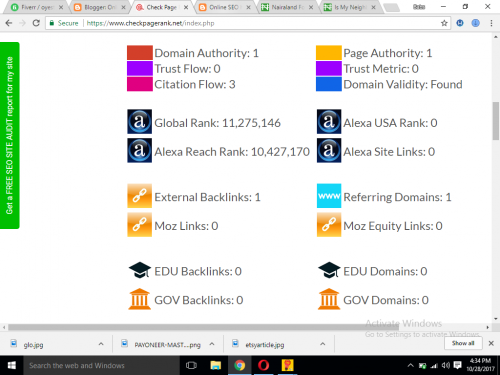Click the green FREE SEO SITE AUDIT banner
The width and height of the screenshot is (500, 375).
[10, 135]
